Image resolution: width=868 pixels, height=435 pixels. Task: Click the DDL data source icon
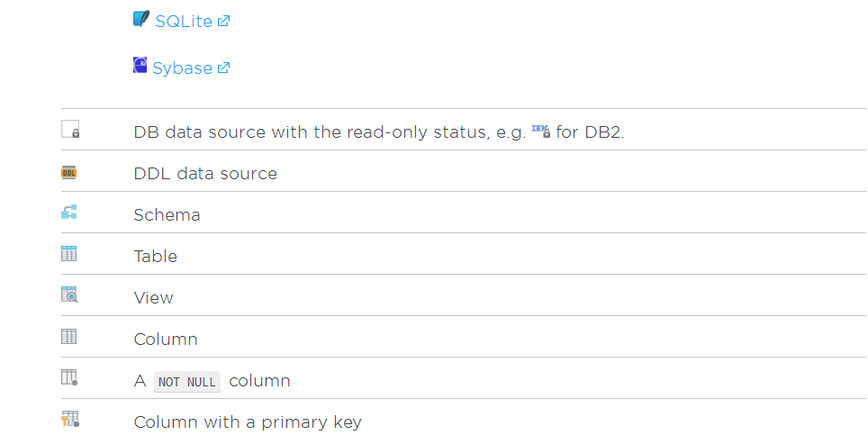69,172
